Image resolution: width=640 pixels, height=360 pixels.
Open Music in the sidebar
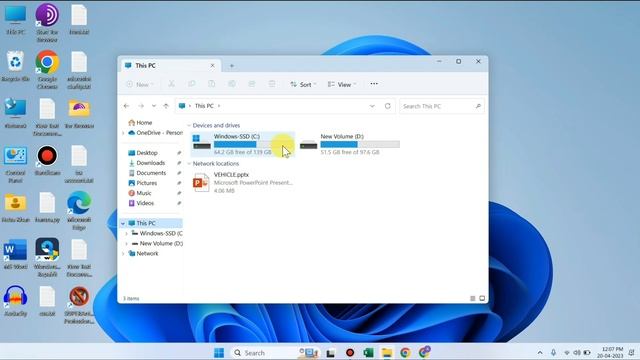click(x=140, y=193)
